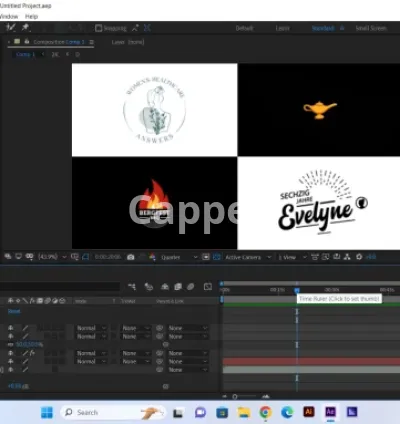The width and height of the screenshot is (400, 424).
Task: Click the zoom in mountains icon on timeline
Action: 266,396
